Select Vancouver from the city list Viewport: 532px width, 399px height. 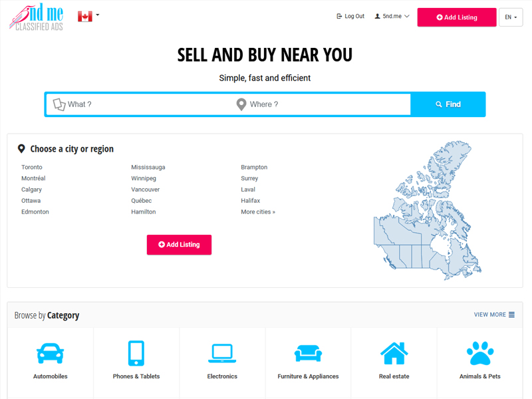click(145, 190)
